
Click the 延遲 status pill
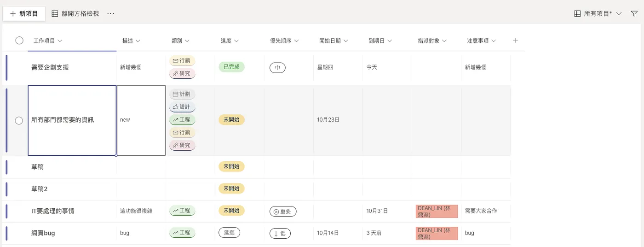tap(229, 233)
